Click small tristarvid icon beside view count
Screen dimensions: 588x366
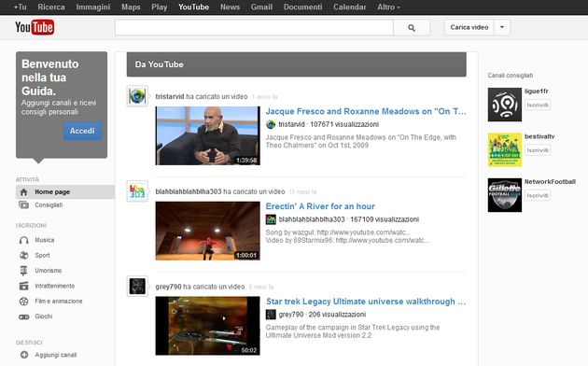click(271, 124)
